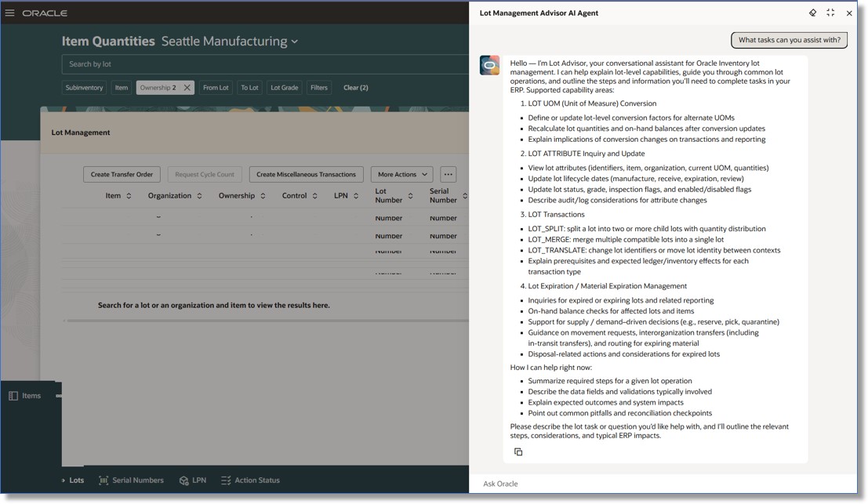
Task: Switch to the Items panel on the left
Action: pyautogui.click(x=24, y=396)
